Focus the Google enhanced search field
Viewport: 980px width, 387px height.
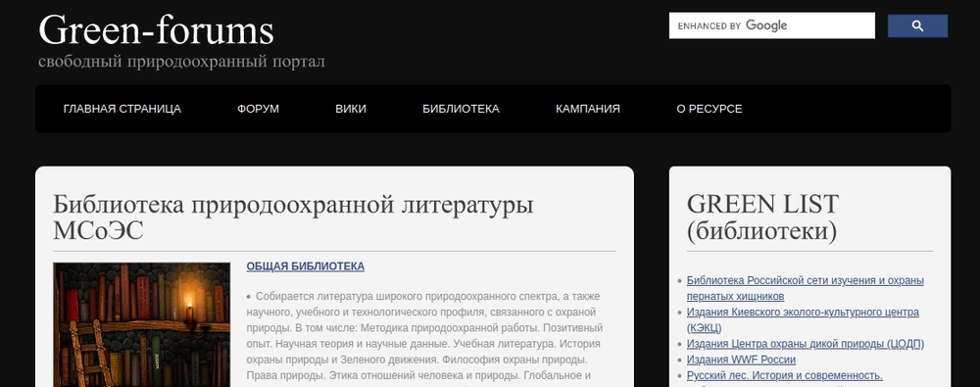(772, 25)
